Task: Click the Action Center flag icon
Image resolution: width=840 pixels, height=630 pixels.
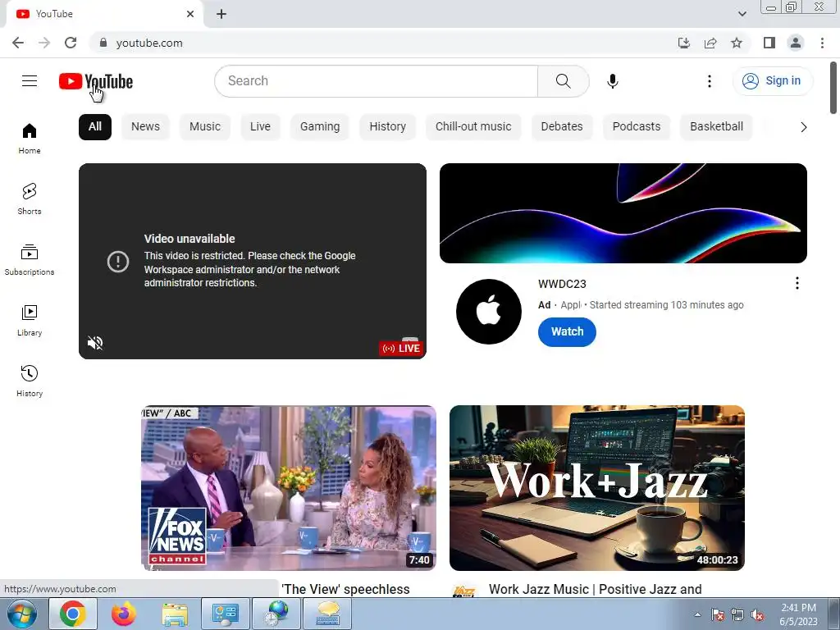Action: (x=717, y=615)
